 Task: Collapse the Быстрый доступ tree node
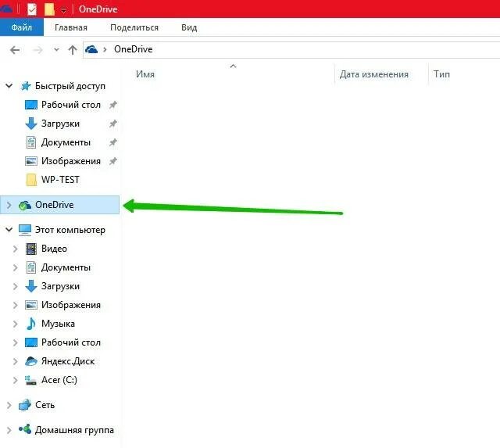(9, 86)
